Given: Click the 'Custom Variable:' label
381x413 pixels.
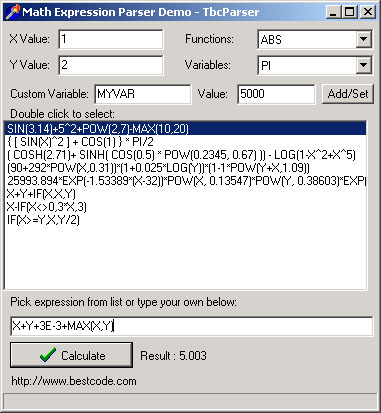Looking at the screenshot, I should (x=49, y=94).
